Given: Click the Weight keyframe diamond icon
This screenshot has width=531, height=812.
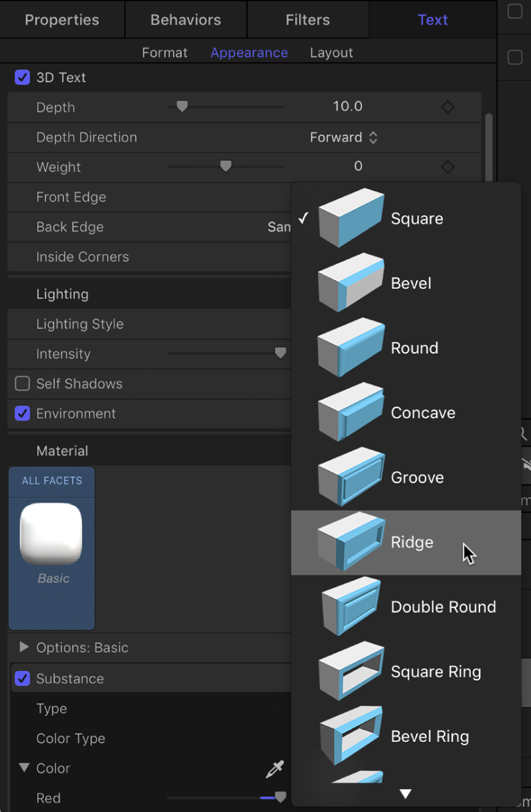Looking at the screenshot, I should 448,166.
